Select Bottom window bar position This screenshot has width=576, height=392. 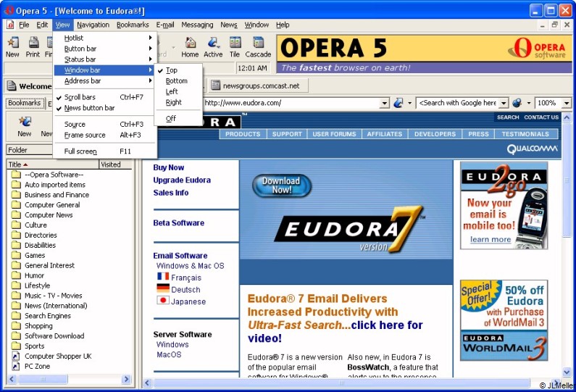click(x=178, y=81)
